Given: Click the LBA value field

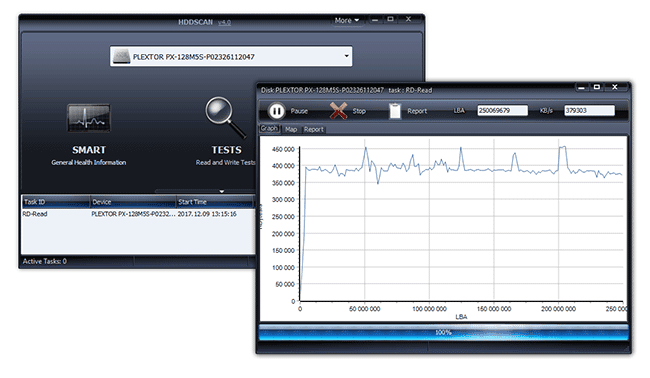Looking at the screenshot, I should point(502,111).
